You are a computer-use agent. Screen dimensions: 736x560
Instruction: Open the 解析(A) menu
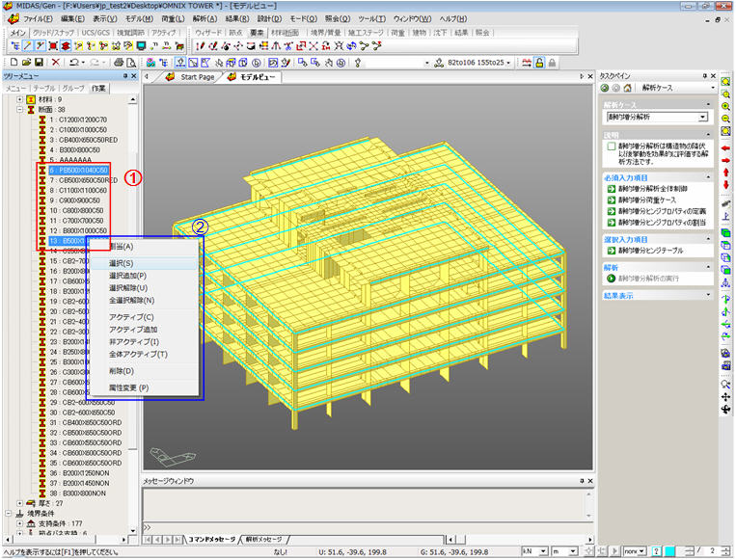pyautogui.click(x=204, y=18)
